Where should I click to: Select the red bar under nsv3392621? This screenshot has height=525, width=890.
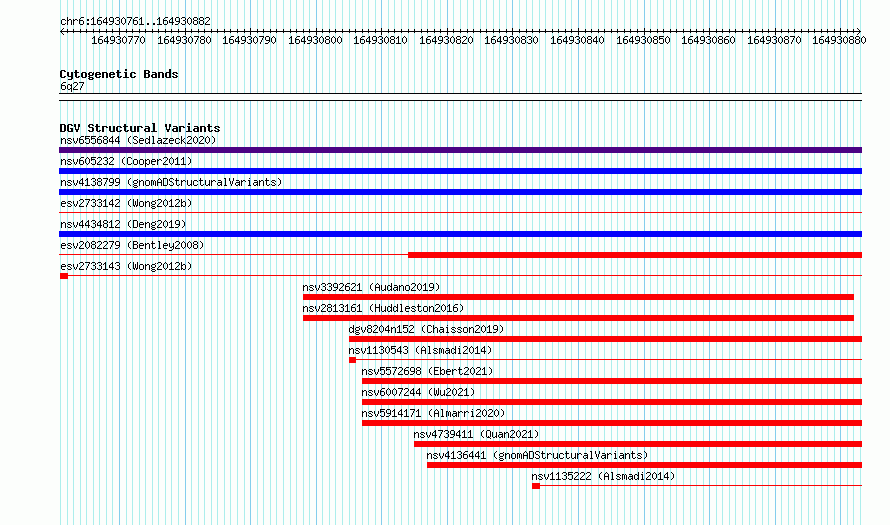[x=578, y=297]
